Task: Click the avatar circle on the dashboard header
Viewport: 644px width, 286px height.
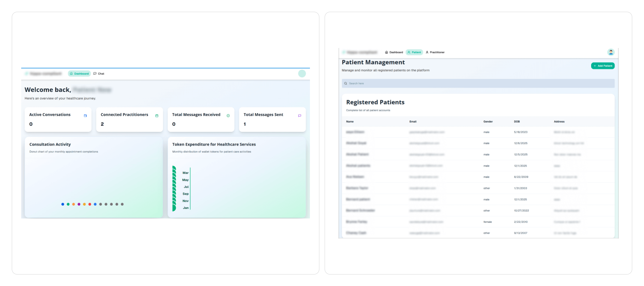Action: pyautogui.click(x=302, y=73)
